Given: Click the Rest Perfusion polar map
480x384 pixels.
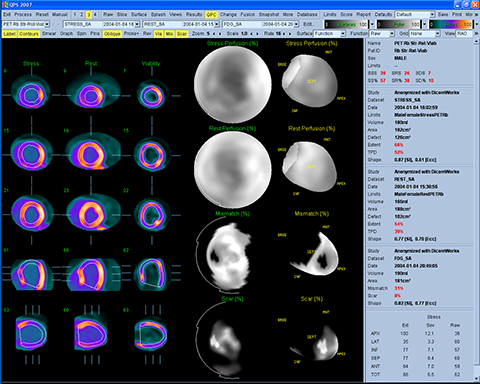Looking at the screenshot, I should click(x=232, y=169).
